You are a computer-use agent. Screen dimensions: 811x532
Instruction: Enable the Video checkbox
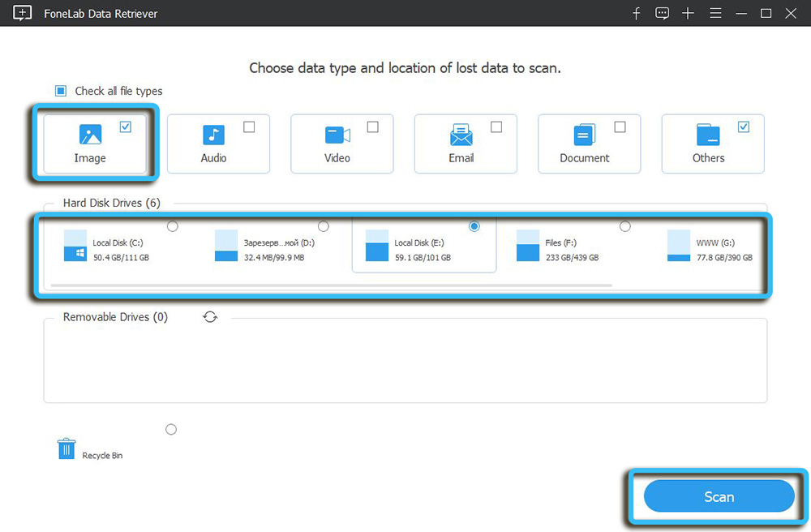click(372, 127)
